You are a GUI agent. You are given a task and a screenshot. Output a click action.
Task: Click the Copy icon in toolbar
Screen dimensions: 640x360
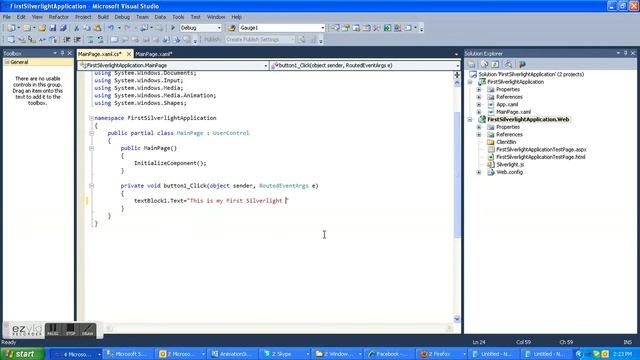pyautogui.click(x=87, y=28)
